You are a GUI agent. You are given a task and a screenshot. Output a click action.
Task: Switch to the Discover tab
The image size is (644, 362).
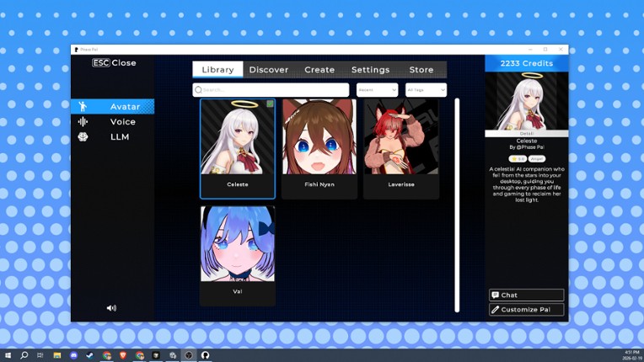pos(269,70)
